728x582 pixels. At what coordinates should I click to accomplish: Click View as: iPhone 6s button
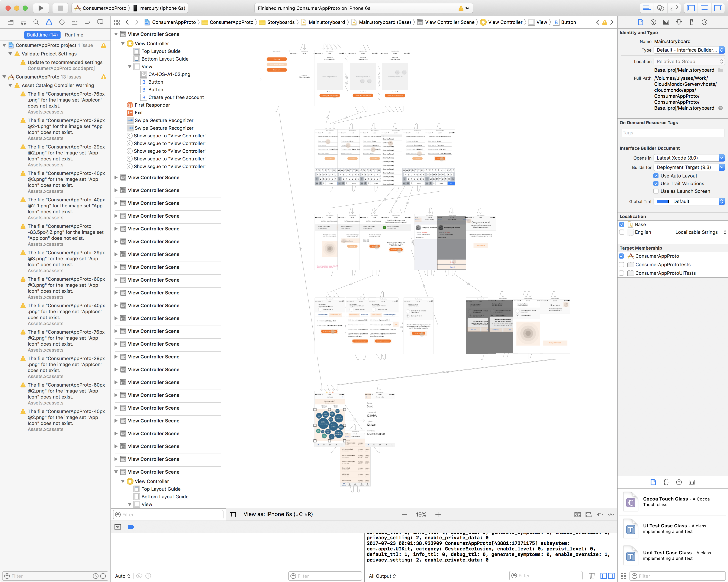pos(278,514)
